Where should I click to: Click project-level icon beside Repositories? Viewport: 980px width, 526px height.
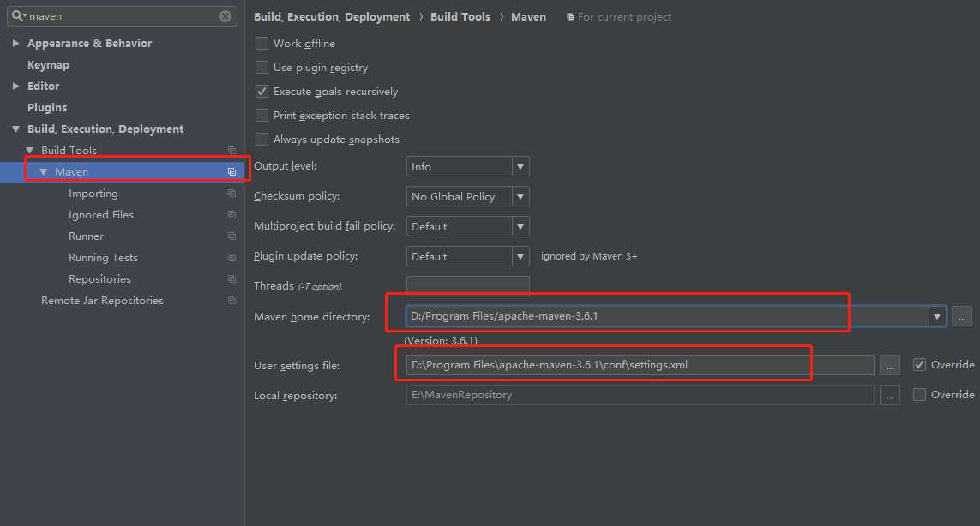[231, 279]
